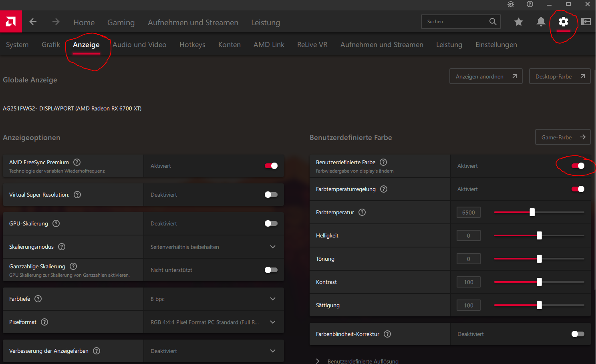Click Anzeigen anordnen button
Viewport: 596px width, 364px height.
point(486,76)
